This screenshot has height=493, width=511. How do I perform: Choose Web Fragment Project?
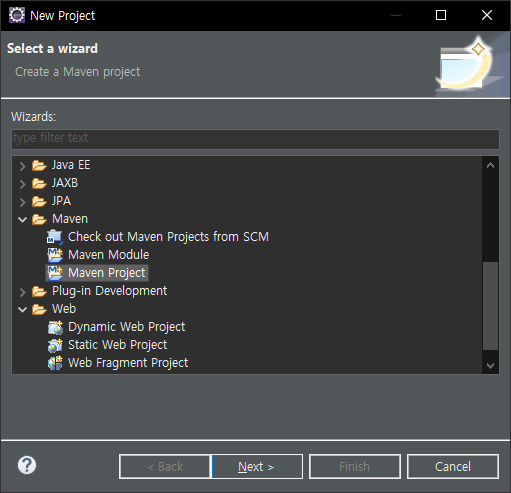click(128, 363)
